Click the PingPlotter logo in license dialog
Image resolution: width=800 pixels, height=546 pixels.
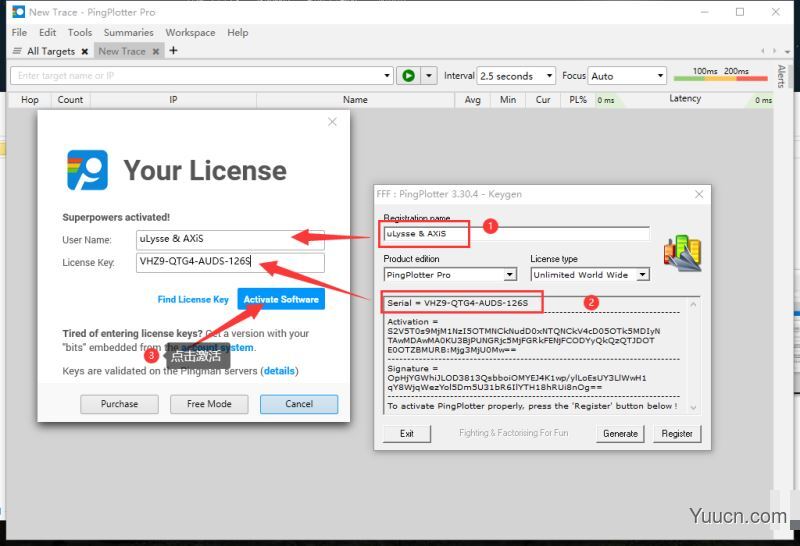click(87, 170)
